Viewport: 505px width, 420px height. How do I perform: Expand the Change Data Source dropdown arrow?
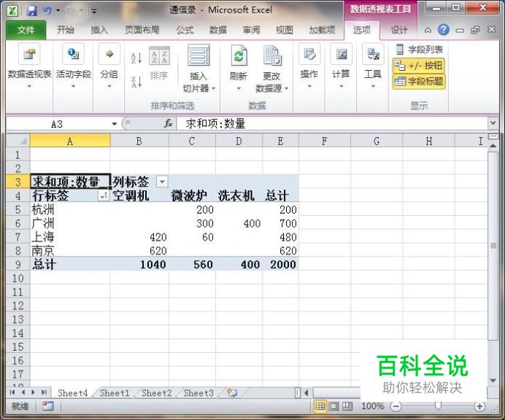pyautogui.click(x=286, y=88)
